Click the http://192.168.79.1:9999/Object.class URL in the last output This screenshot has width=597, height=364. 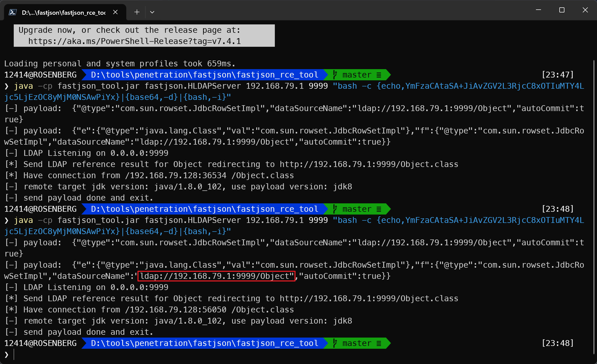369,298
